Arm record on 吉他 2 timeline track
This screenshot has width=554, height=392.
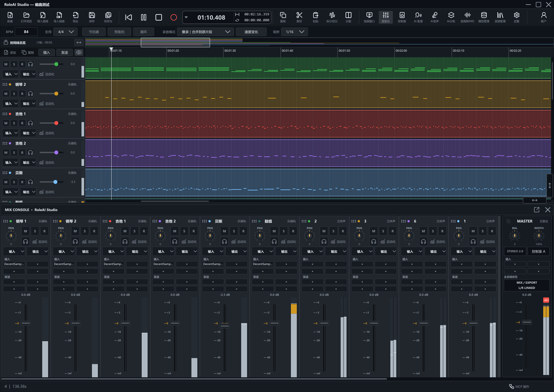pyautogui.click(x=22, y=152)
